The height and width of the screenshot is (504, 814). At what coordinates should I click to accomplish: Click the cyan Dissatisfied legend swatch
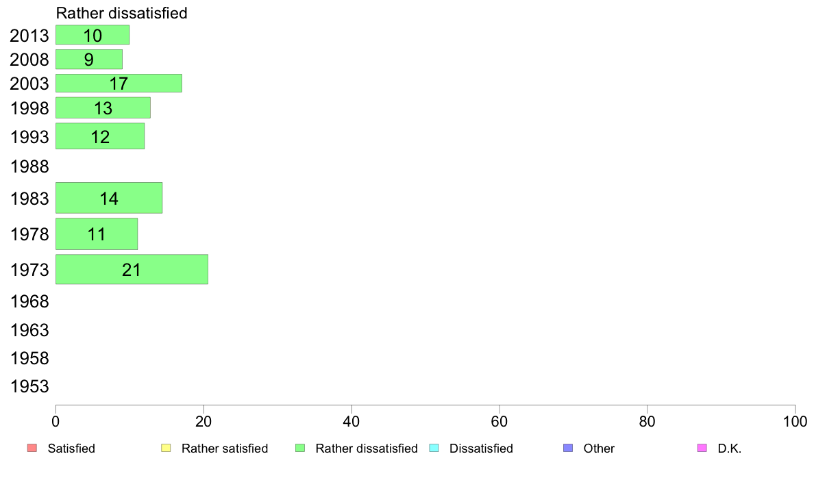click(x=434, y=448)
